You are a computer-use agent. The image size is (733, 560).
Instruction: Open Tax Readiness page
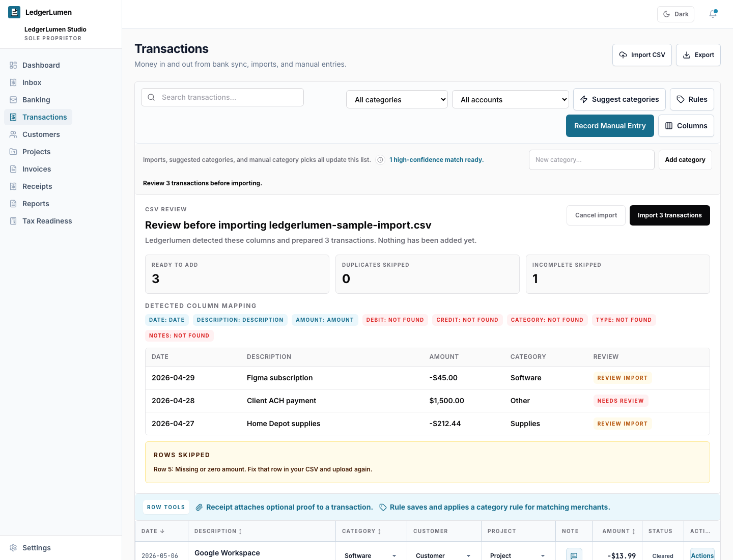click(41, 221)
